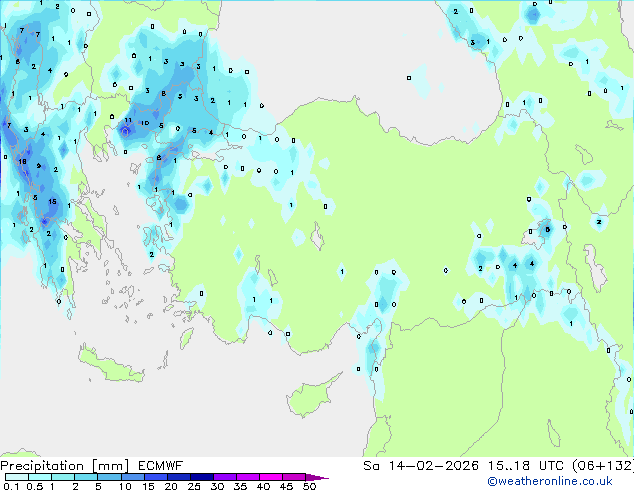Click the 0.5–1 mm legend color swatch
Viewport: 634px width, 490px height.
pos(40,477)
